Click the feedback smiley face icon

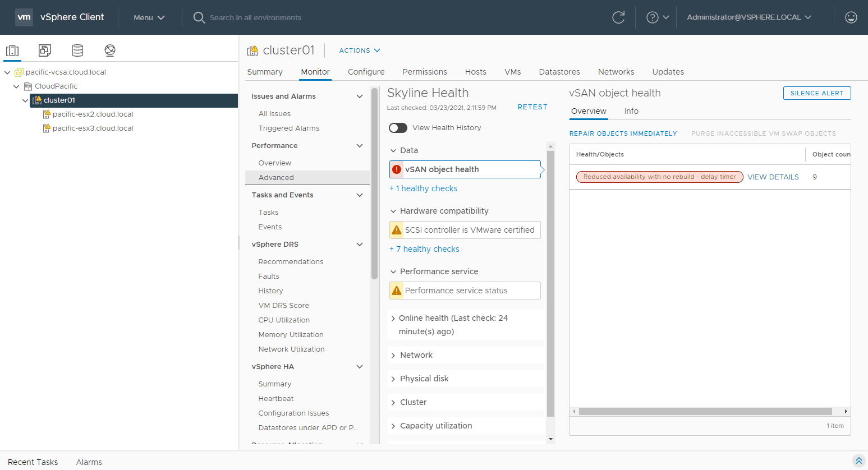coord(851,17)
